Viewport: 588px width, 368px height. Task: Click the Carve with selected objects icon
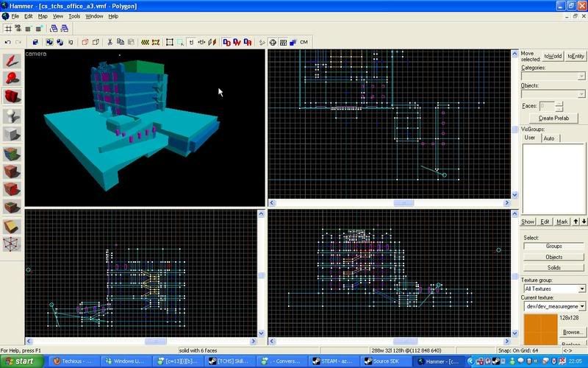pos(35,43)
